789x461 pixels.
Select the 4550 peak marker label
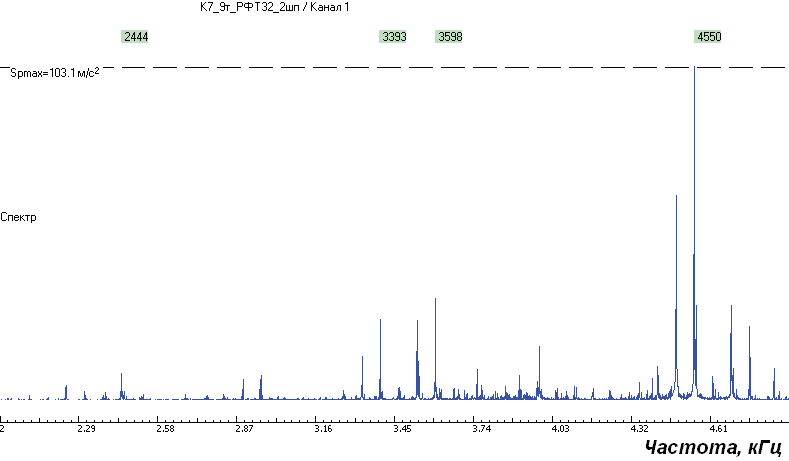pyautogui.click(x=708, y=37)
